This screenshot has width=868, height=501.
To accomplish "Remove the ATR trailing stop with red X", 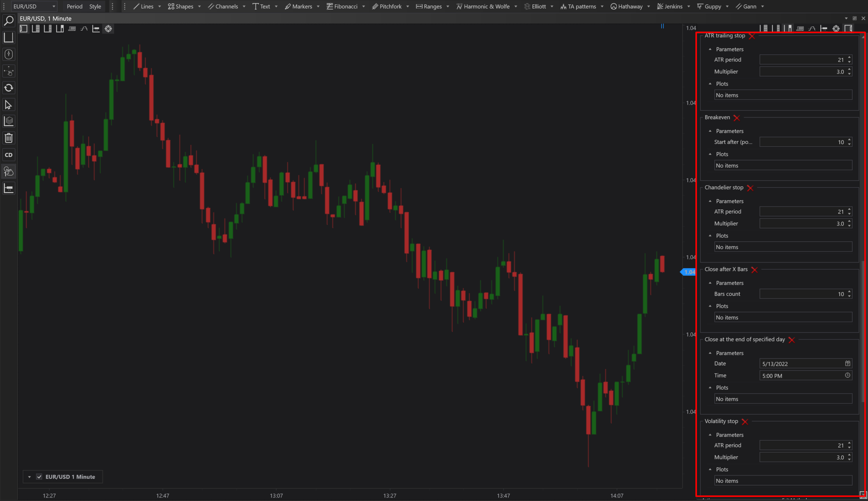I will (752, 36).
